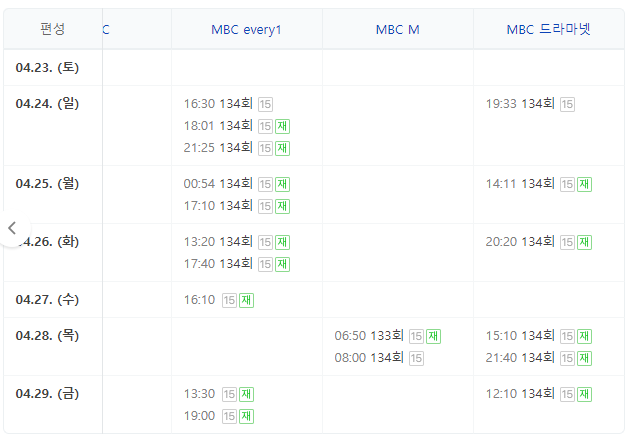Open the MBC 드라마넷 channel link

click(x=549, y=29)
